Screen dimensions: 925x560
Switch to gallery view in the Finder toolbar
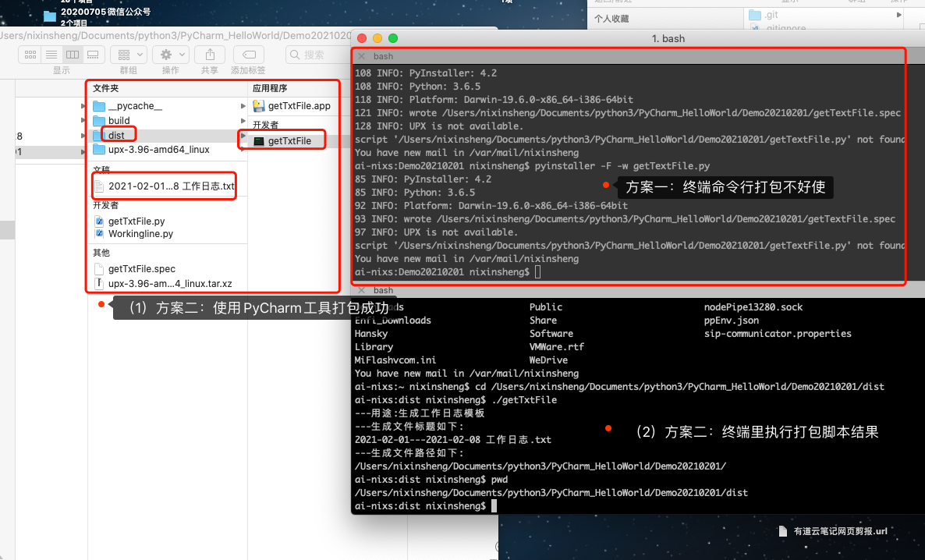[92, 54]
